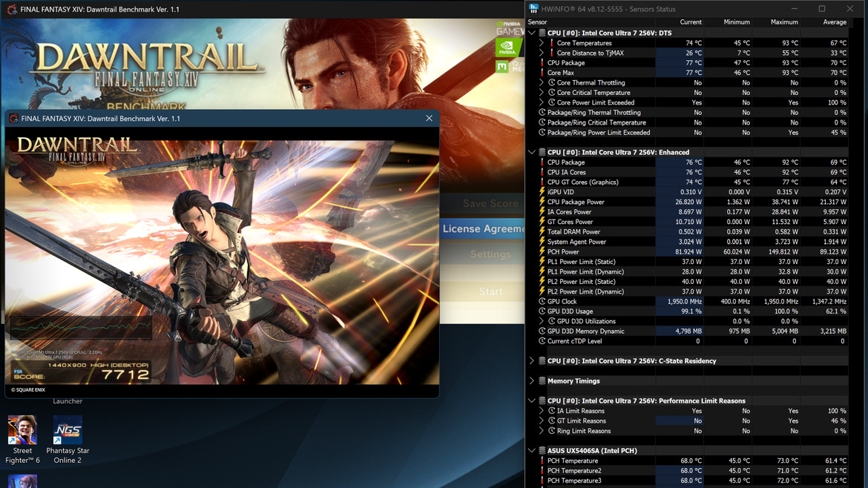Expand Core Thermal Throttling row
The height and width of the screenshot is (488, 868).
click(542, 83)
